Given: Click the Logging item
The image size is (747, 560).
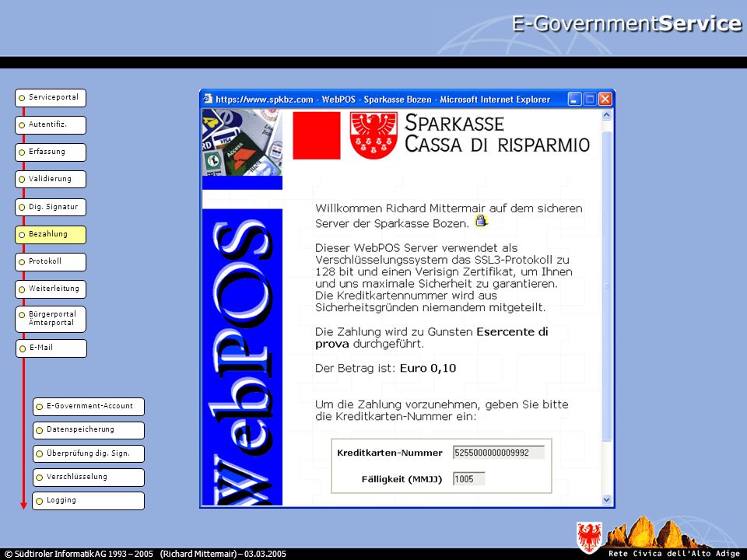Looking at the screenshot, I should [89, 500].
